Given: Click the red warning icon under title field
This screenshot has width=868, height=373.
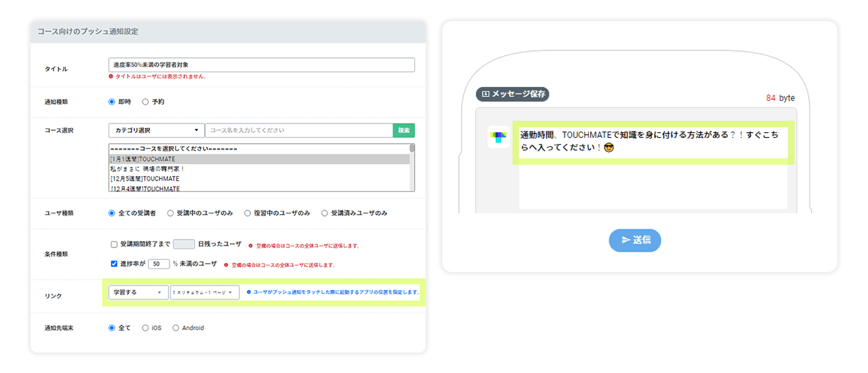Looking at the screenshot, I should (111, 77).
